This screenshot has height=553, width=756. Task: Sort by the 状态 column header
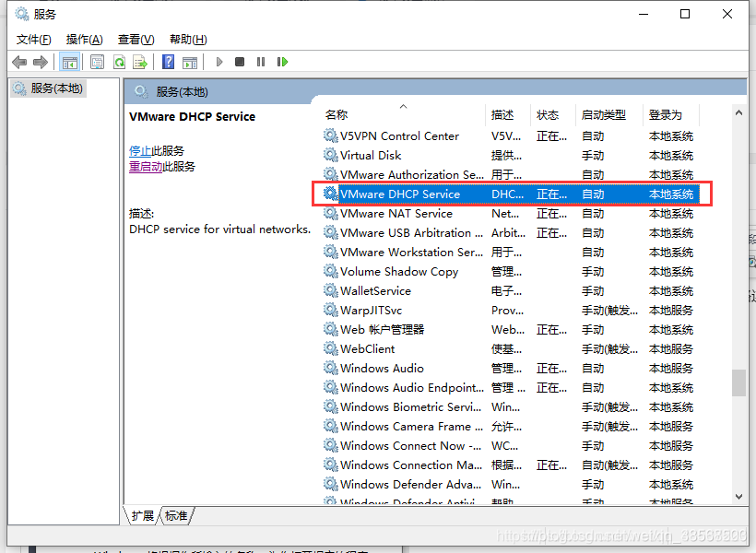553,114
